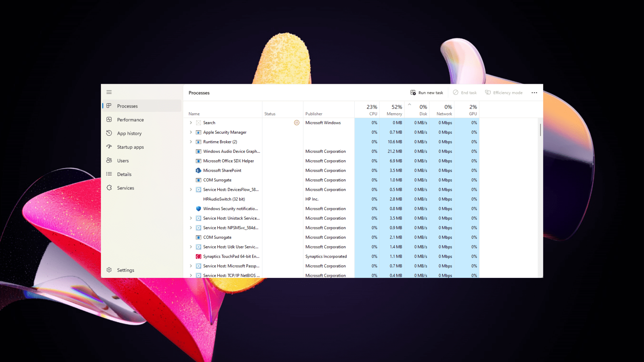Open the three-dot more options menu
644x362 pixels.
click(x=534, y=93)
